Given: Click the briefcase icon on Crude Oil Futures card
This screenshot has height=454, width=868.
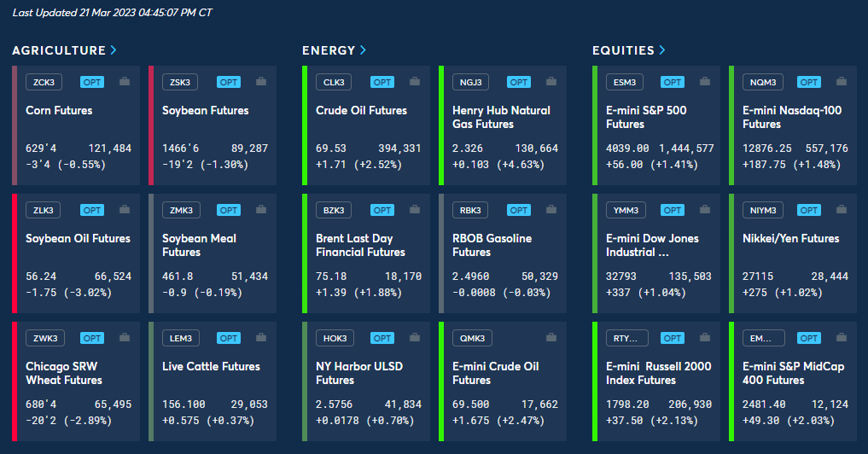Looking at the screenshot, I should pos(415,81).
